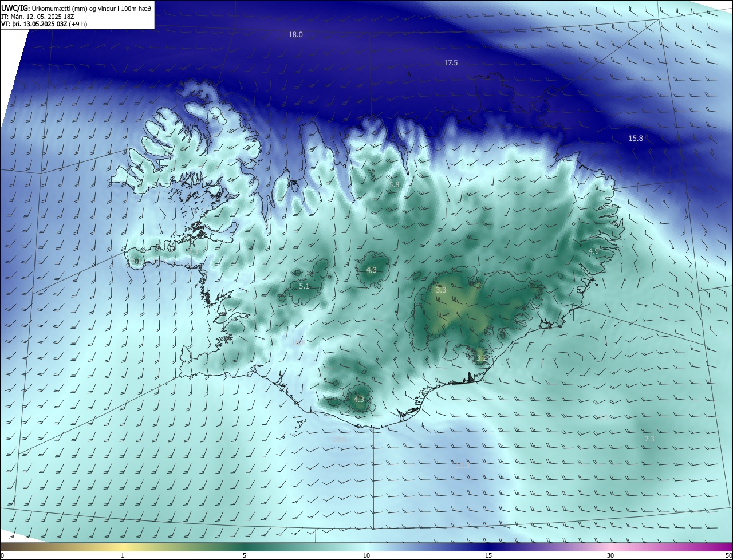The image size is (733, 560).
Task: Click the 4.9 value label on the map
Action: click(x=594, y=251)
